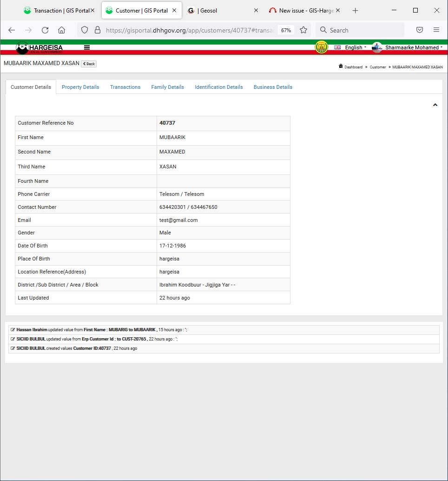The height and width of the screenshot is (481, 448).
Task: Click the Hargeisa Local Government logo
Action: pyautogui.click(x=39, y=47)
